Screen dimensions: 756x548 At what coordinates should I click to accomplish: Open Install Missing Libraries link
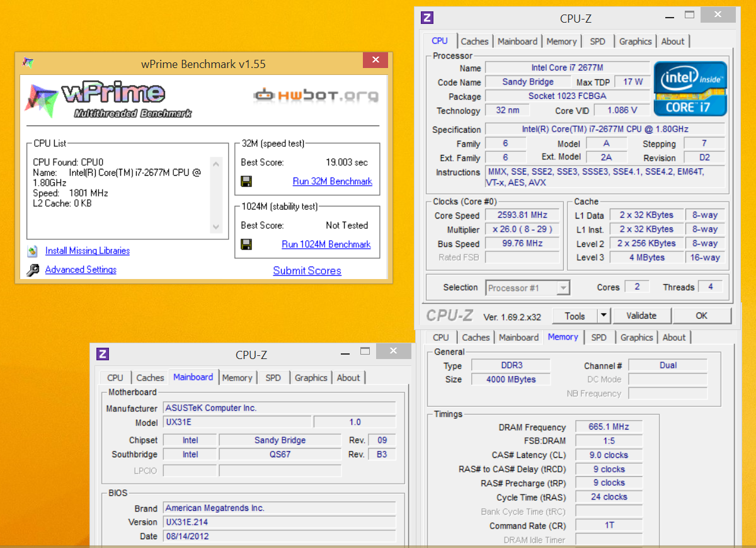88,251
